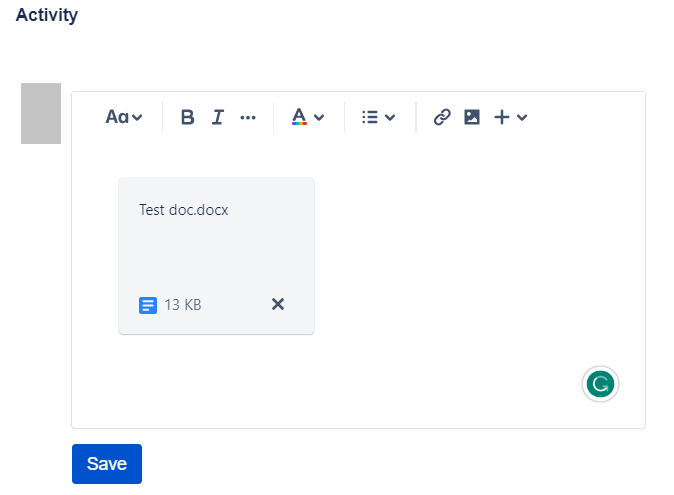Insert a link using the link icon
Viewport: 674px width, 495px height.
[x=441, y=117]
